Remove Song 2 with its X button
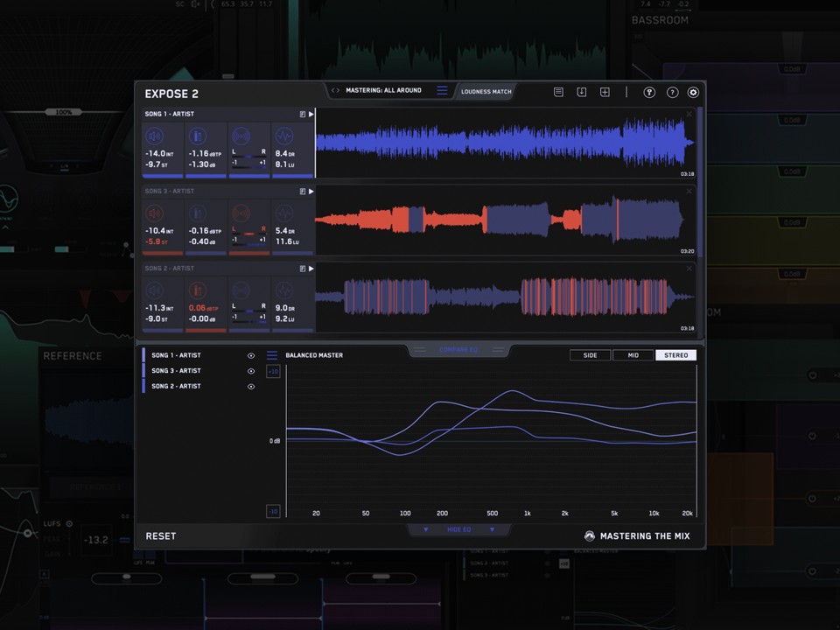This screenshot has height=630, width=840. (689, 269)
